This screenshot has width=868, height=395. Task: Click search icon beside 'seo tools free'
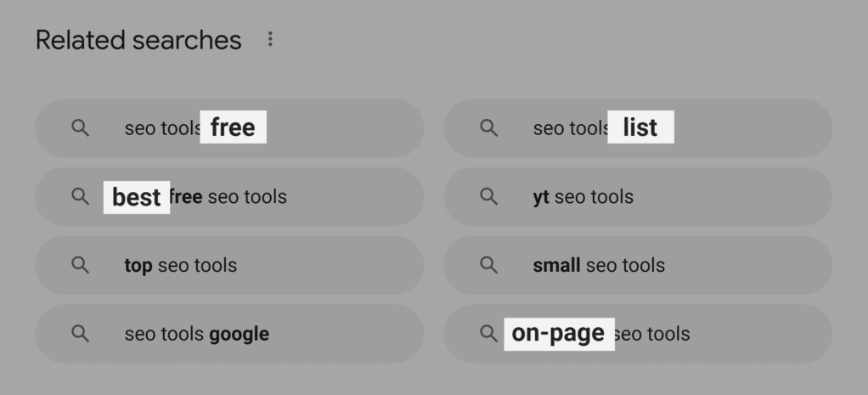point(80,127)
